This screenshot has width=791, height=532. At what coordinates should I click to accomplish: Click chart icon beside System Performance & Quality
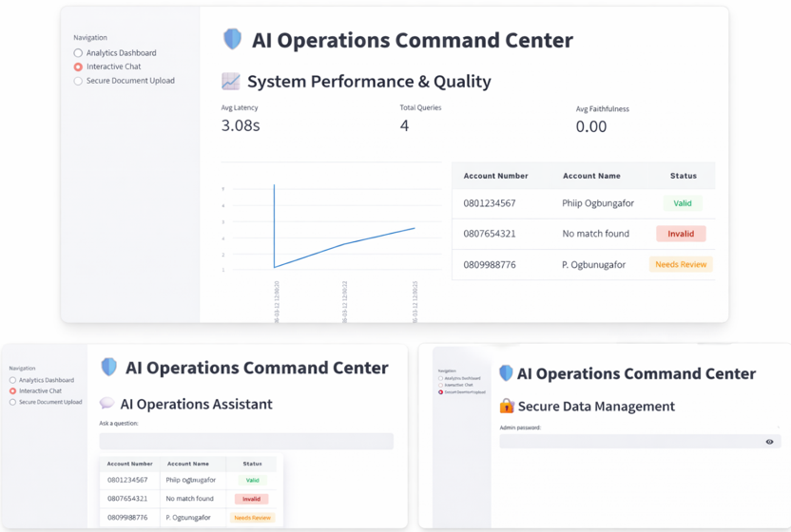point(231,81)
